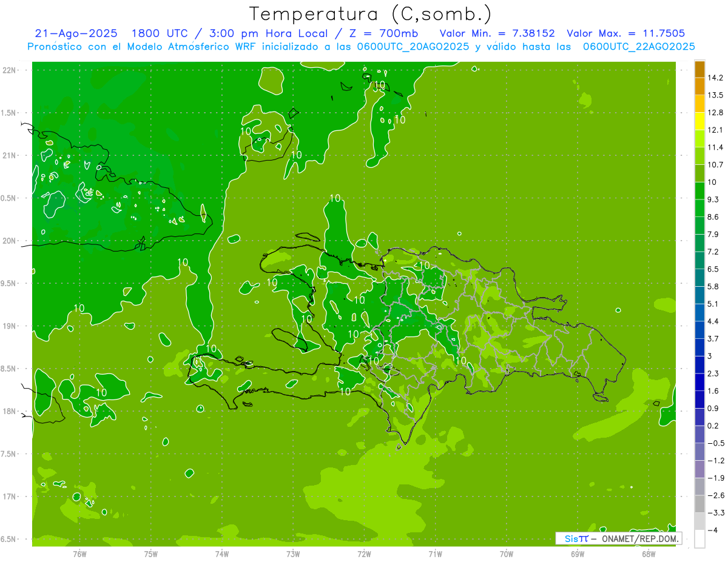
Task: Click the '9.3' color scale label
Action: [713, 199]
